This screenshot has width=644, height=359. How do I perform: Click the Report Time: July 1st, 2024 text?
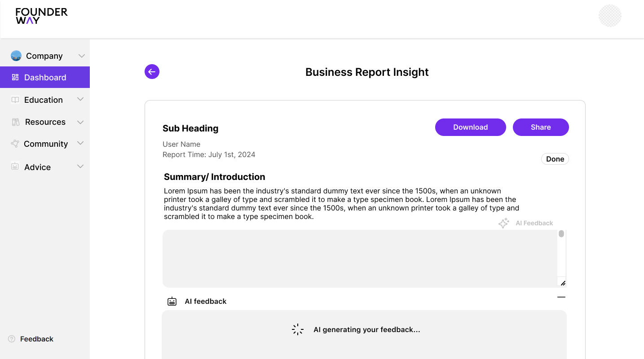coord(209,154)
